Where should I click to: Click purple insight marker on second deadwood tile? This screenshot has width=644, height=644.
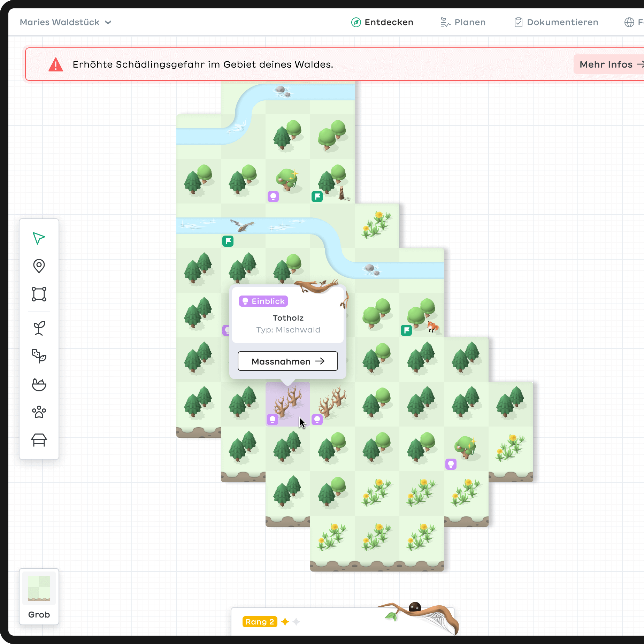pyautogui.click(x=317, y=420)
